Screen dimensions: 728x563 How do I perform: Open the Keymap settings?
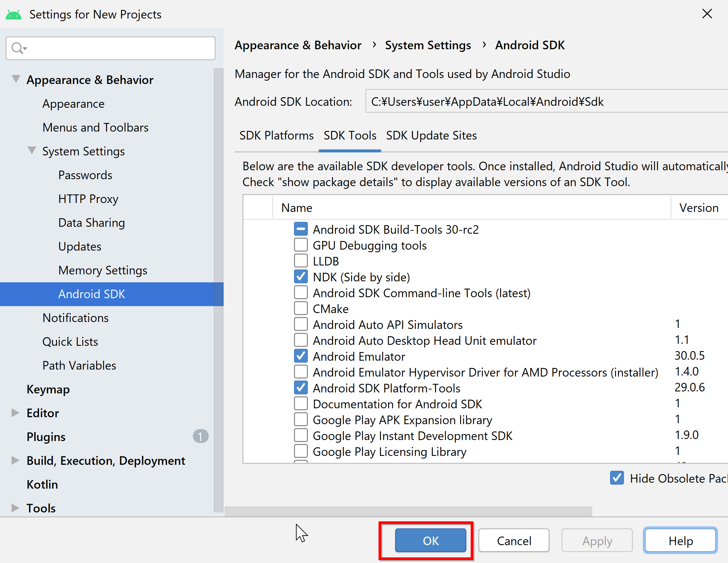(x=48, y=389)
